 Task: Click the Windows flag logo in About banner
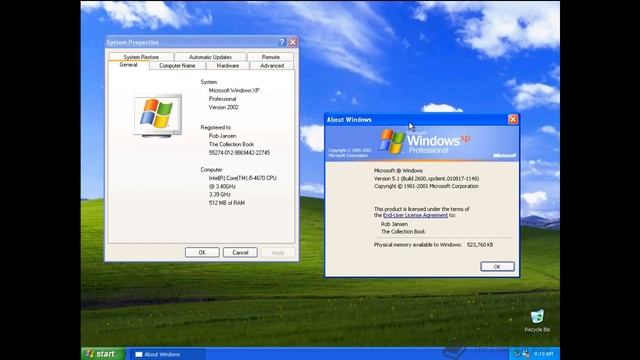pyautogui.click(x=392, y=142)
